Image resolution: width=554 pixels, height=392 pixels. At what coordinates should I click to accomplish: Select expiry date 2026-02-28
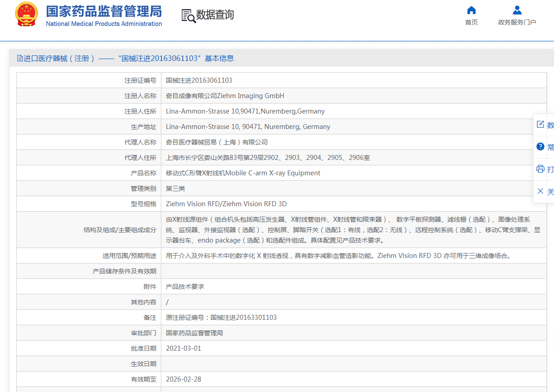tap(184, 379)
